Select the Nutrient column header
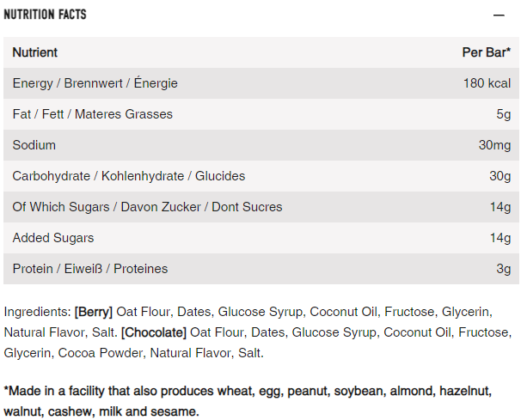Image resolution: width=521 pixels, height=420 pixels. 35,52
